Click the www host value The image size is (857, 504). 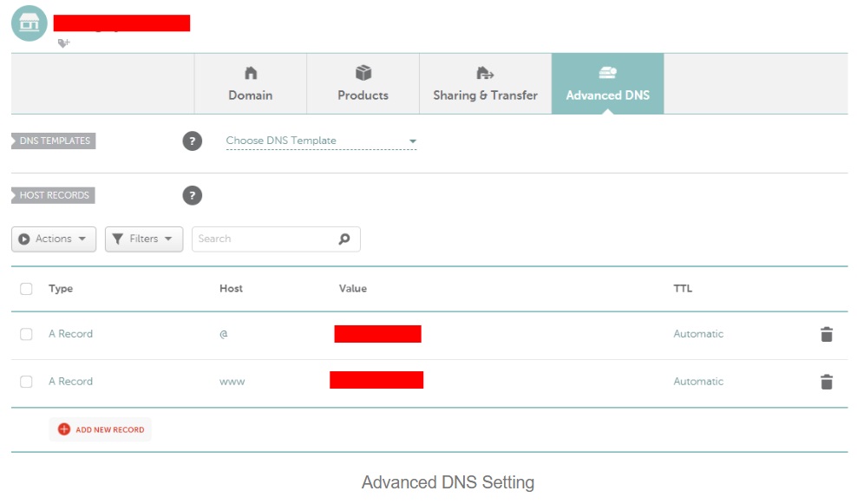coord(232,382)
